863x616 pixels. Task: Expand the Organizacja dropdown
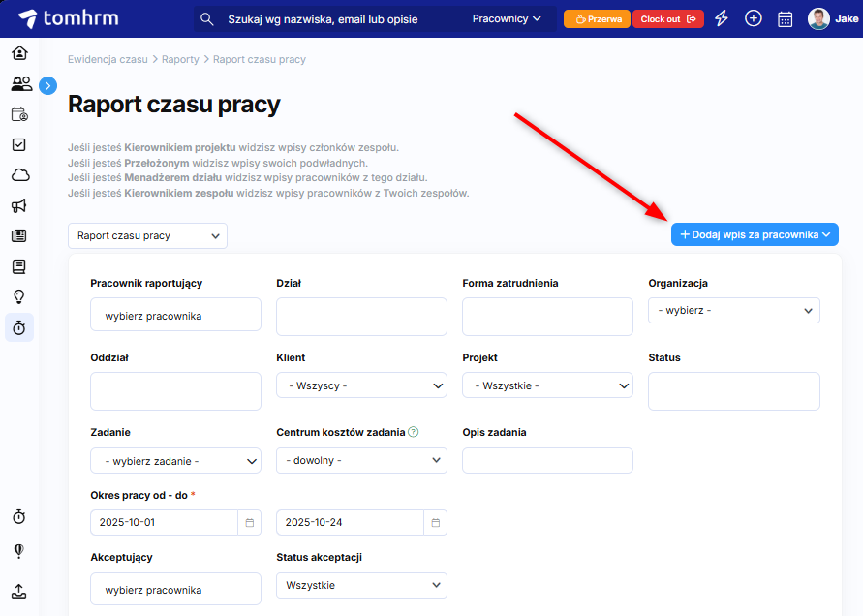pyautogui.click(x=733, y=310)
